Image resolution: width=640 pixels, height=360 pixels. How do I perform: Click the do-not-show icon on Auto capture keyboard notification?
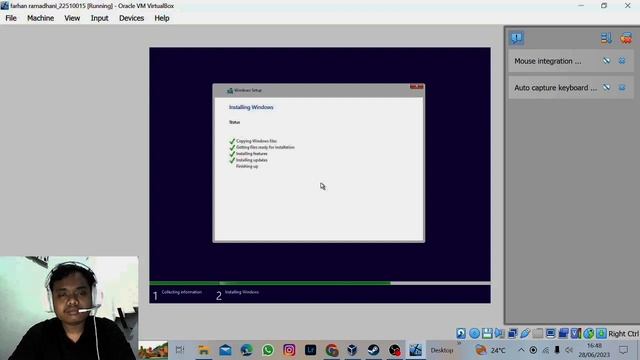coord(607,87)
